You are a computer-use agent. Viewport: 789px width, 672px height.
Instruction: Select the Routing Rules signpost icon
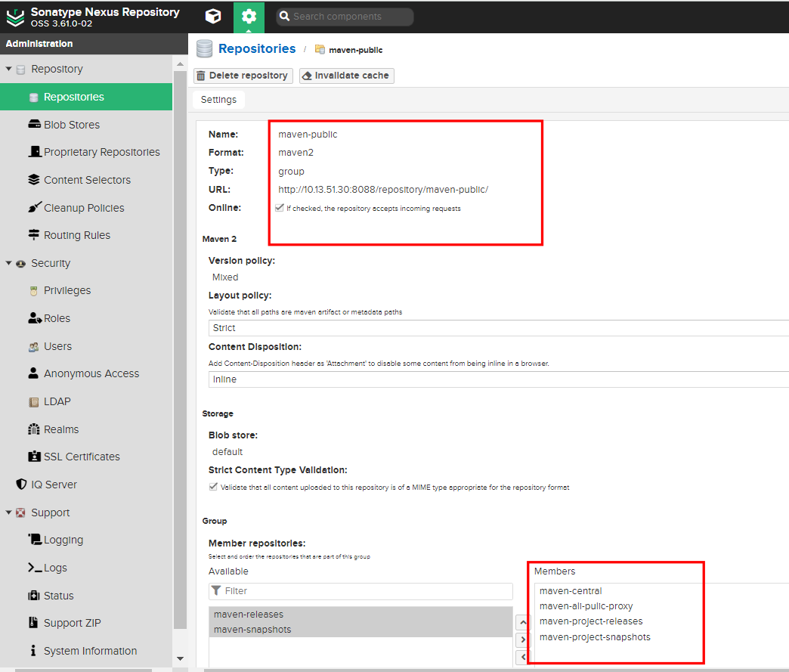click(33, 235)
